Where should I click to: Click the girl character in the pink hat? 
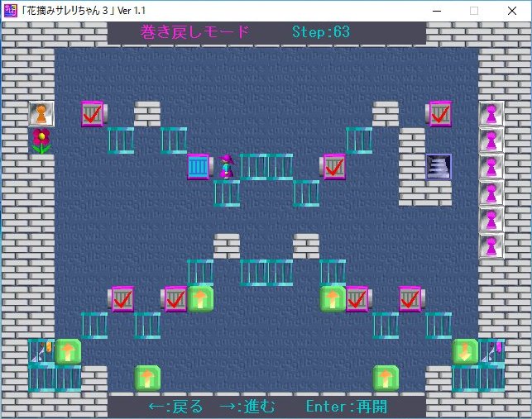pyautogui.click(x=226, y=166)
